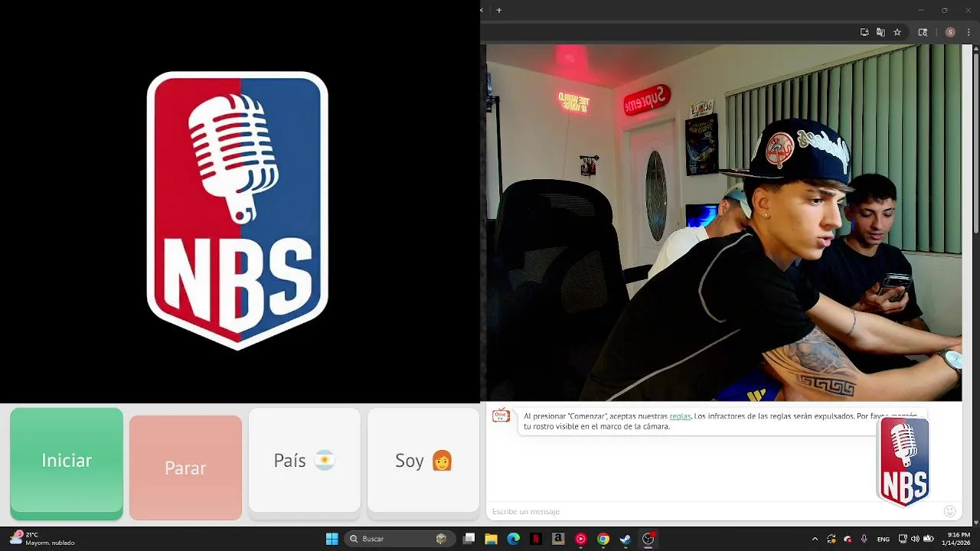Image resolution: width=980 pixels, height=551 pixels.
Task: Bookmark this page with the star icon
Action: pyautogui.click(x=897, y=32)
